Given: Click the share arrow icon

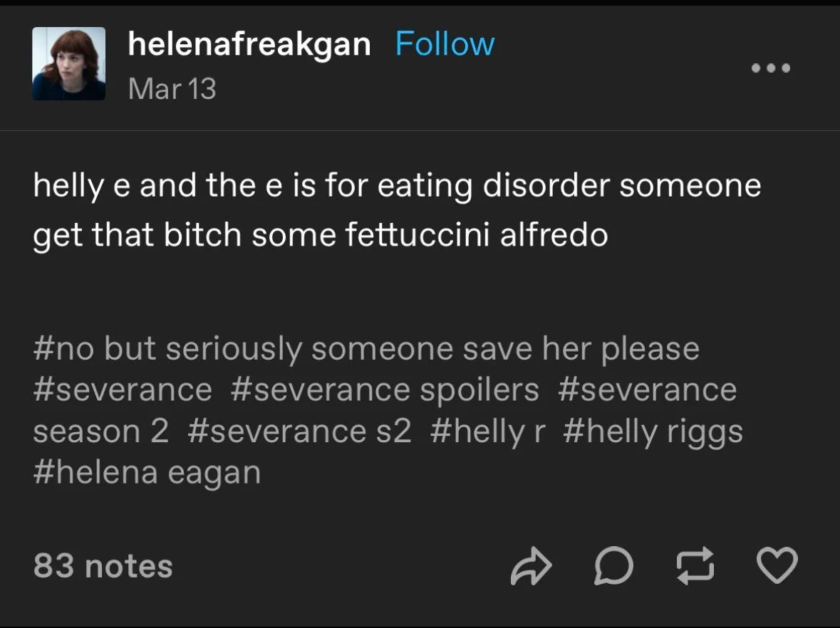Looking at the screenshot, I should pos(531,566).
